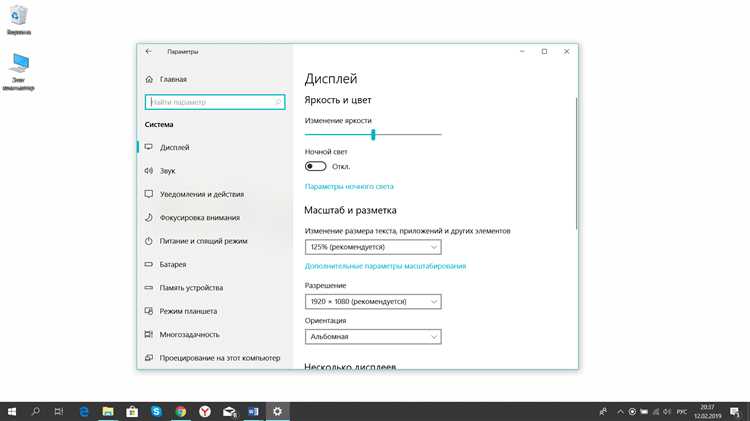Open the Батарея section

coord(214,264)
